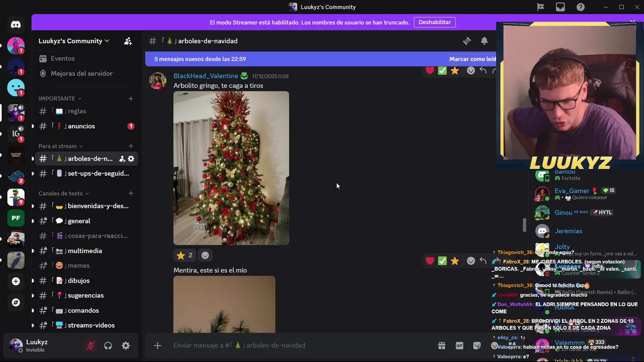Open BlackHead_Valentine's avatar
The image size is (644, 362).
158,80
